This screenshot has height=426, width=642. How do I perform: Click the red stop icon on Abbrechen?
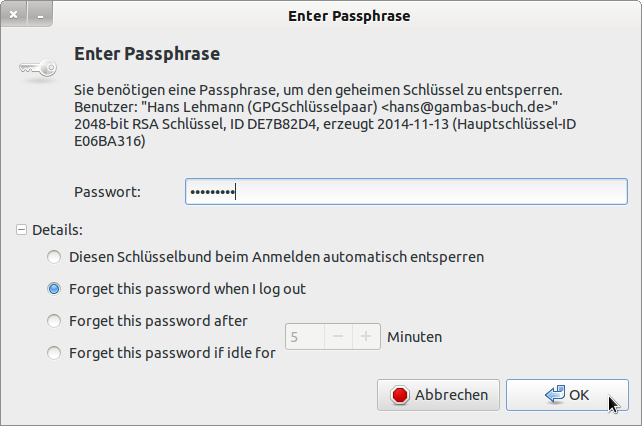pyautogui.click(x=401, y=395)
